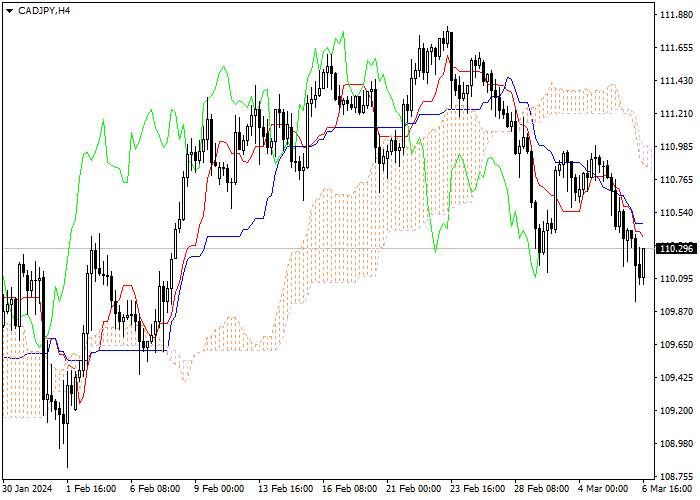Click the 110.095 price axis label
The width and height of the screenshot is (700, 500).
[x=676, y=279]
